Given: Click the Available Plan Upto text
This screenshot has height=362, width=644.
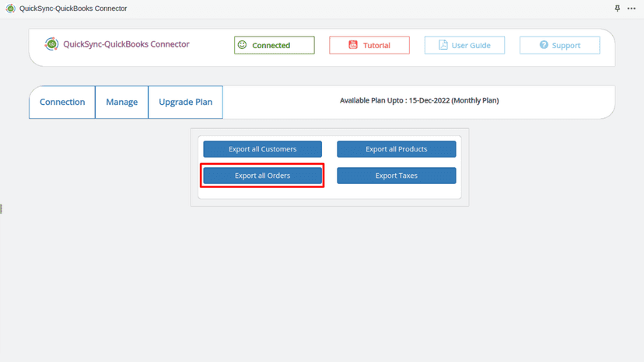Looking at the screenshot, I should (x=419, y=100).
